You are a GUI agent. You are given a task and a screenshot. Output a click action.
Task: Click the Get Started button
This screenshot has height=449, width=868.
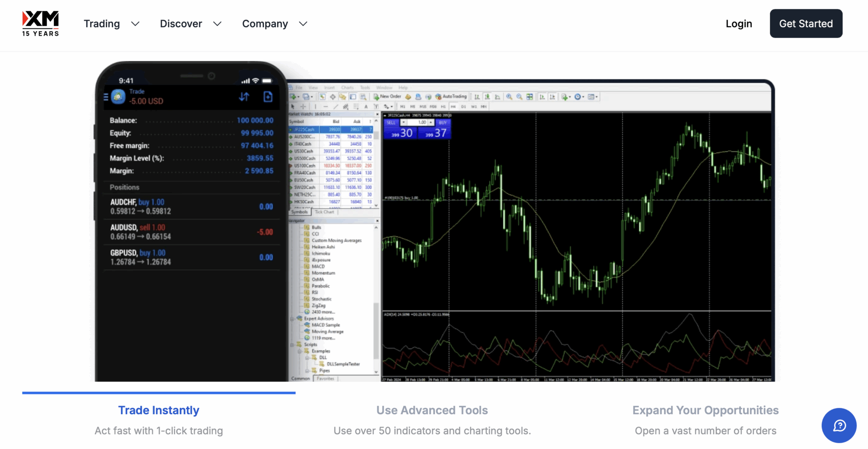[806, 23]
